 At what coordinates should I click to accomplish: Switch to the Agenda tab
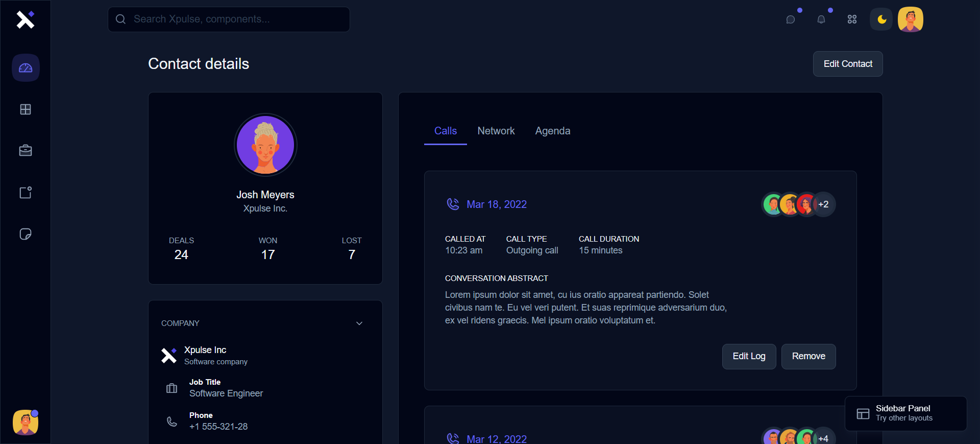552,131
